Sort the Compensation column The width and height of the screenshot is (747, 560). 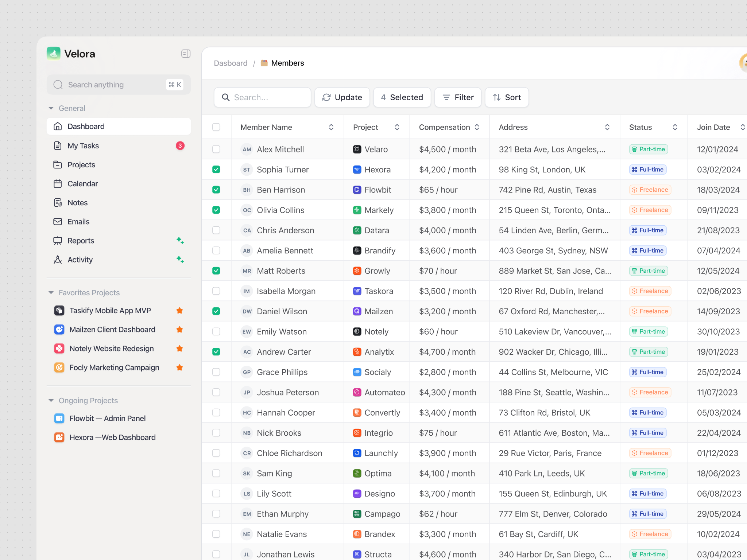pos(477,127)
